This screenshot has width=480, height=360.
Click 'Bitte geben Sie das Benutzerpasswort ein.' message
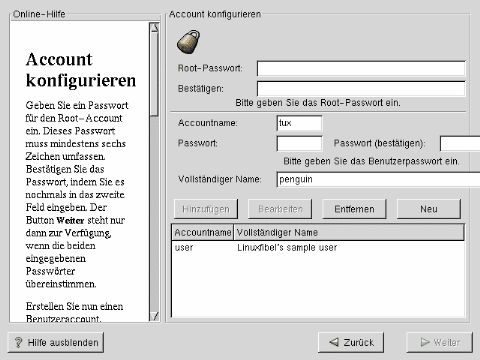click(371, 161)
